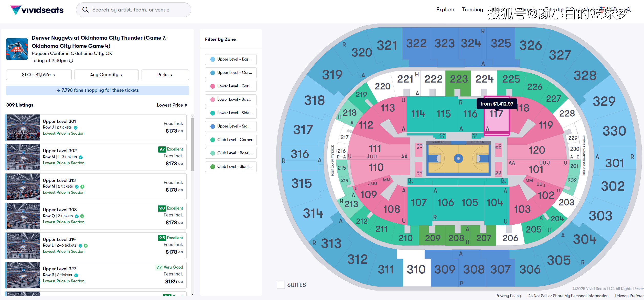The width and height of the screenshot is (644, 300).
Task: Toggle the SUITES checkbox
Action: tap(281, 285)
